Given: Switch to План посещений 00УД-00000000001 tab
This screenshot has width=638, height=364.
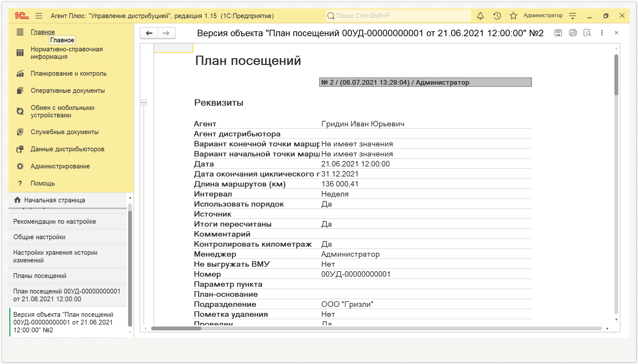Looking at the screenshot, I should click(68, 295).
